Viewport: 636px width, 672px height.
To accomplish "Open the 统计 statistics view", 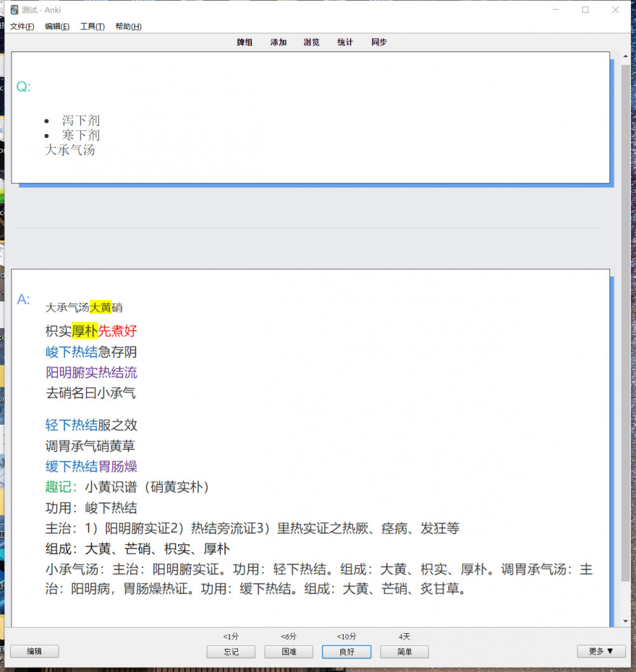I will click(x=345, y=42).
